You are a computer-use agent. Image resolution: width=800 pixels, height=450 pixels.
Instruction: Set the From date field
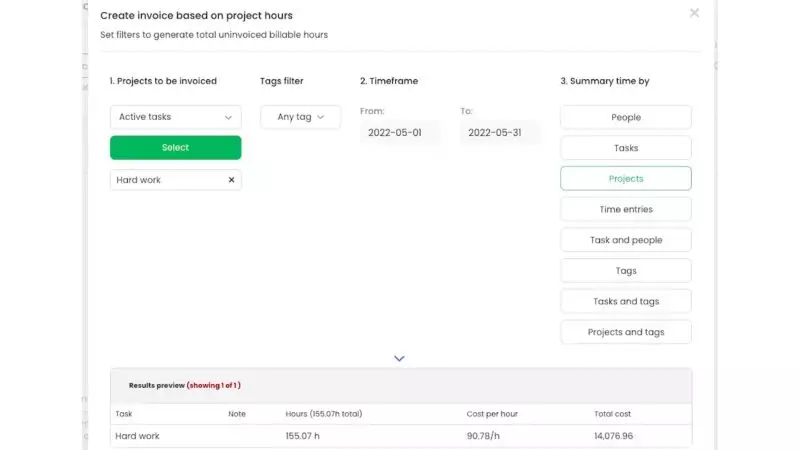(399, 132)
